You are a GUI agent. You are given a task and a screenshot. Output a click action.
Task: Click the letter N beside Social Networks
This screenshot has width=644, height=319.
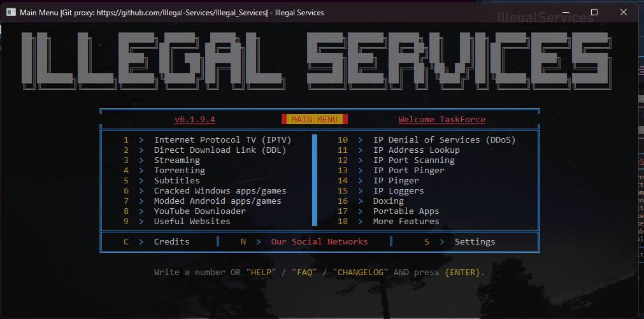pyautogui.click(x=243, y=242)
